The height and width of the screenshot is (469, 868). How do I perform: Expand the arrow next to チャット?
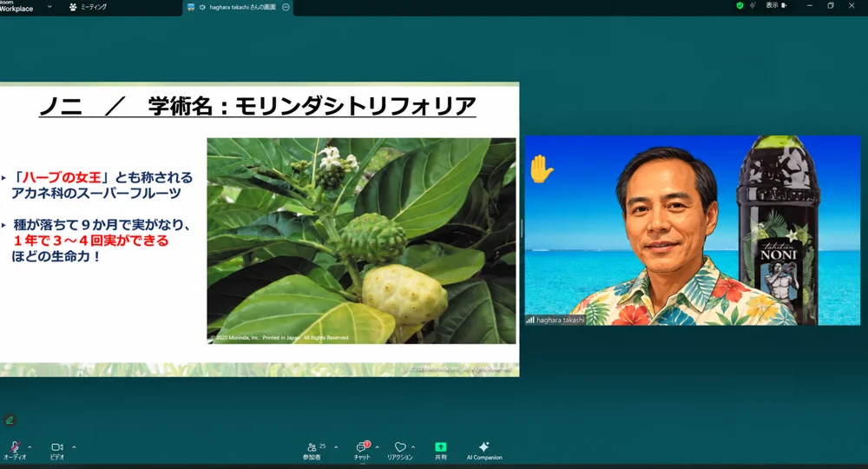pyautogui.click(x=377, y=446)
